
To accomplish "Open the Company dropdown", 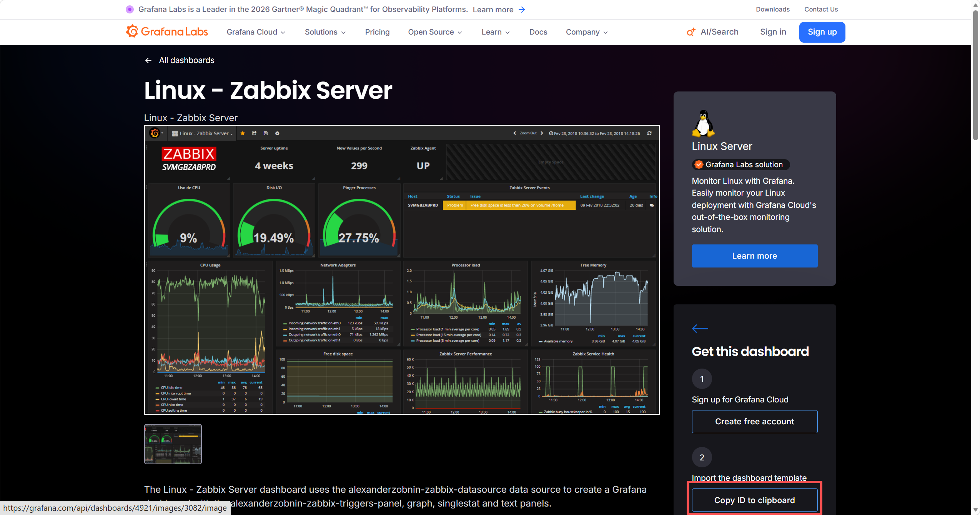I will coord(587,32).
